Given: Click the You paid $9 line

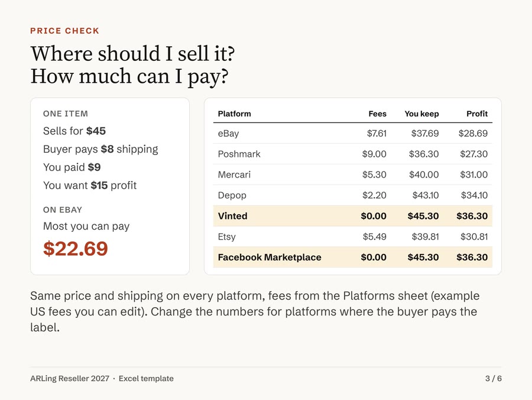Looking at the screenshot, I should (72, 167).
